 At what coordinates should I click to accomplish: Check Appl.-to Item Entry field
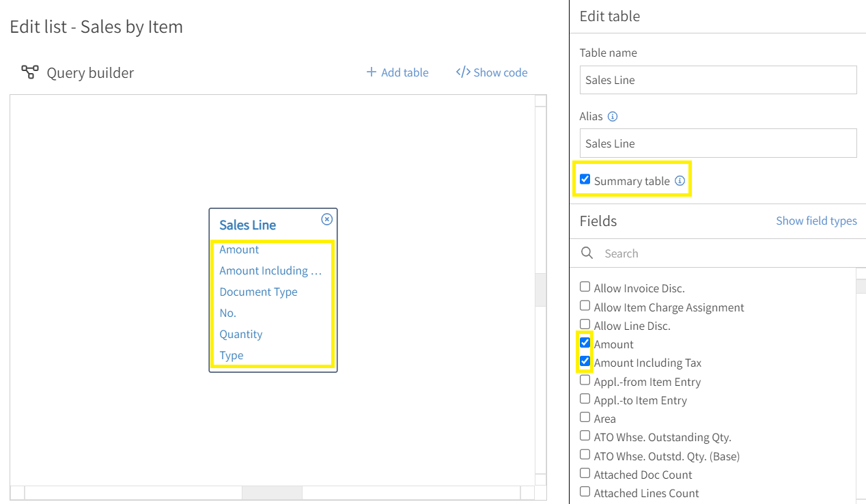(x=585, y=399)
